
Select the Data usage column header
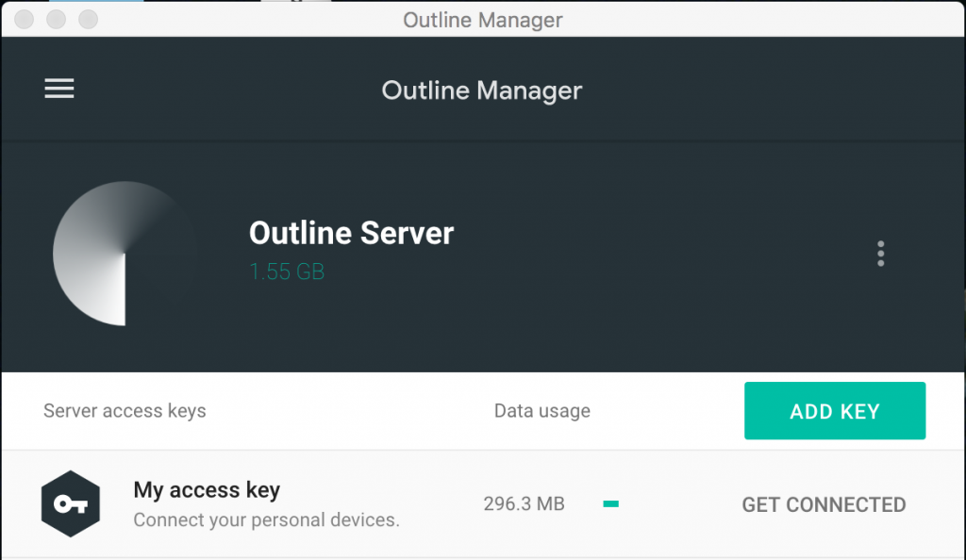click(541, 410)
